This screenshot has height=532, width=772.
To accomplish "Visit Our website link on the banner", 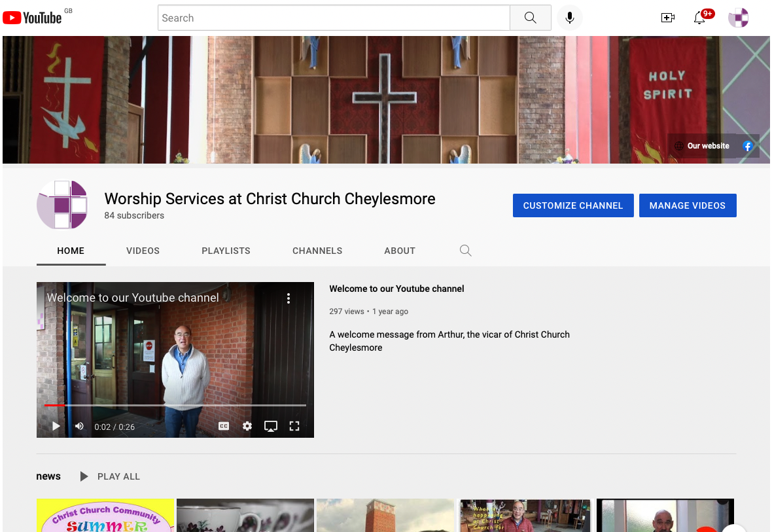I will pos(702,146).
